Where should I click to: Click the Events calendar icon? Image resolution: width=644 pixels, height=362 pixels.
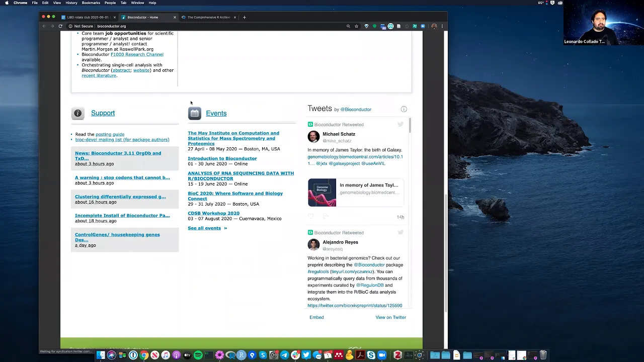(195, 114)
